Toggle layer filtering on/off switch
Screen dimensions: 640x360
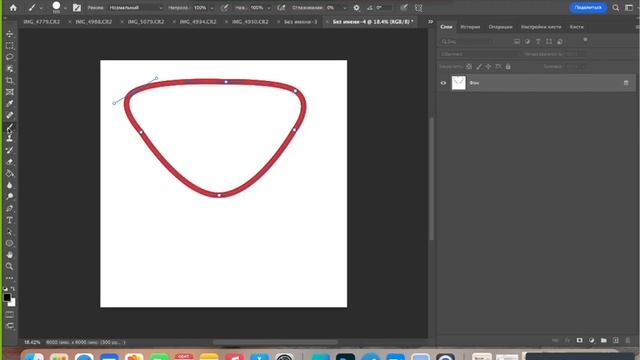tap(585, 40)
